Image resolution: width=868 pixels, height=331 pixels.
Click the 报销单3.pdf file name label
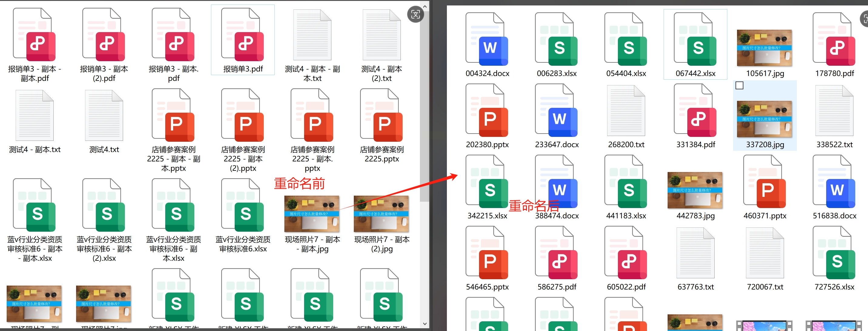243,69
